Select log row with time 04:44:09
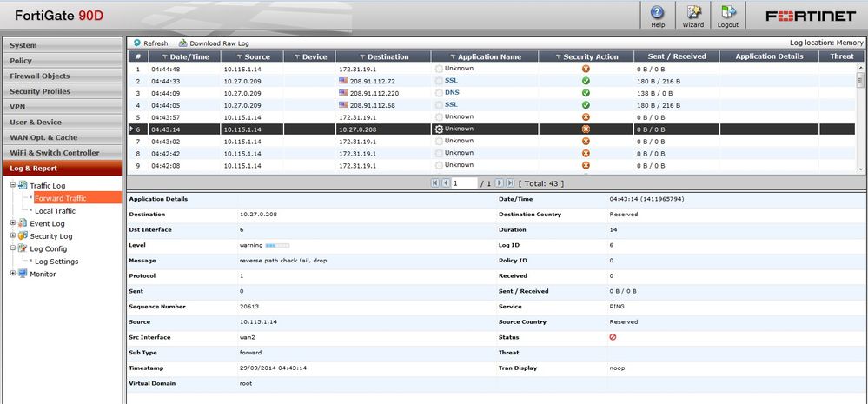The width and height of the screenshot is (868, 404). coord(493,93)
